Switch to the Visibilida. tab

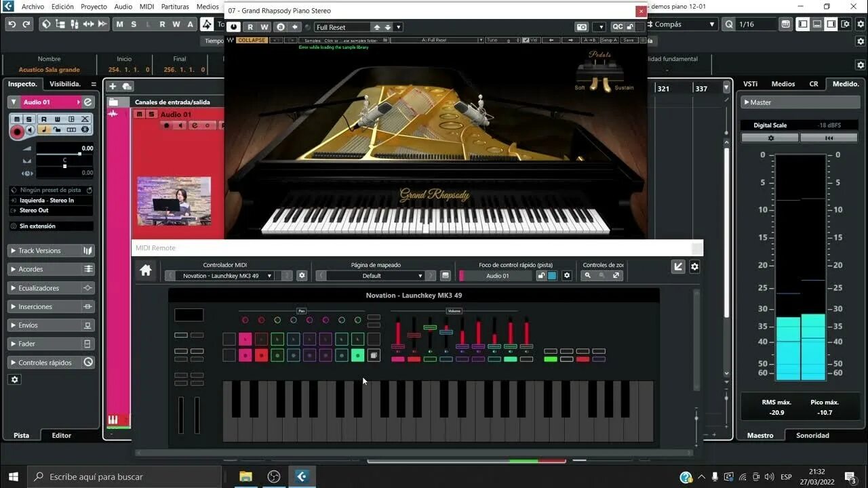click(x=65, y=84)
